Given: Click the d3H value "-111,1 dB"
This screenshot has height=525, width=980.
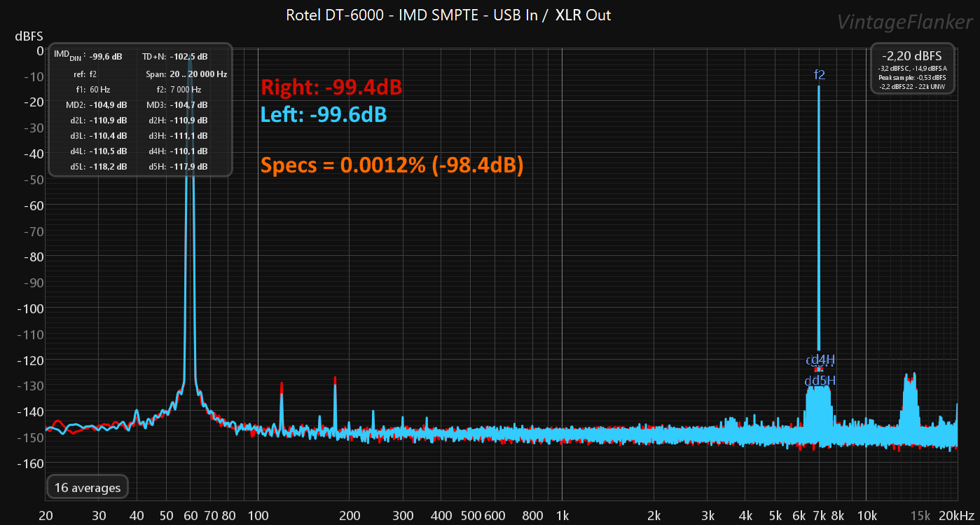Looking at the screenshot, I should (x=188, y=136).
